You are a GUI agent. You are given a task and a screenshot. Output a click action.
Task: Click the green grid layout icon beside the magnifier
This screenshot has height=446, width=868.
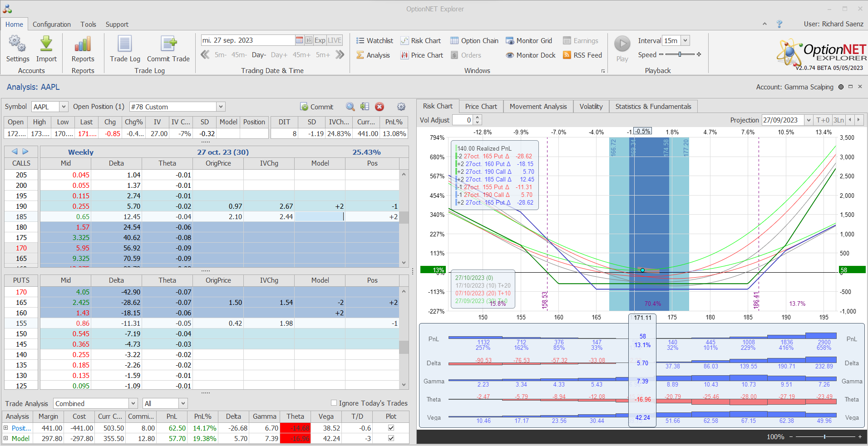[x=365, y=107]
